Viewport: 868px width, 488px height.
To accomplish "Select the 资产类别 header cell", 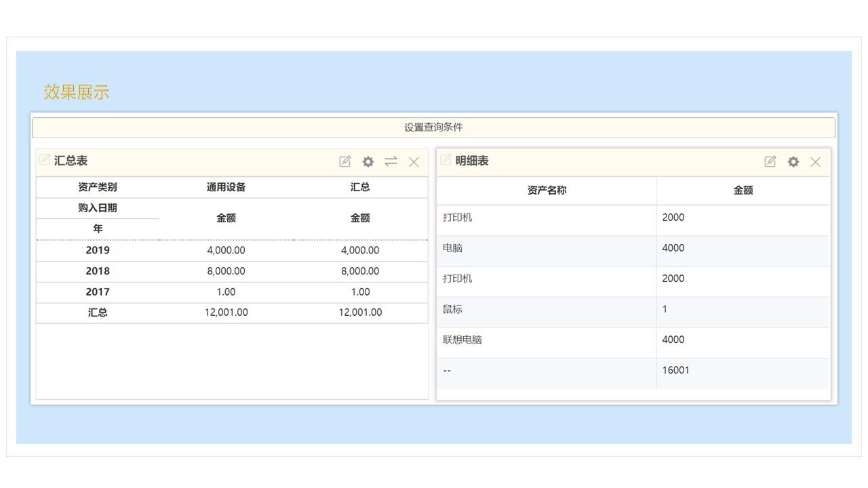I will 98,187.
